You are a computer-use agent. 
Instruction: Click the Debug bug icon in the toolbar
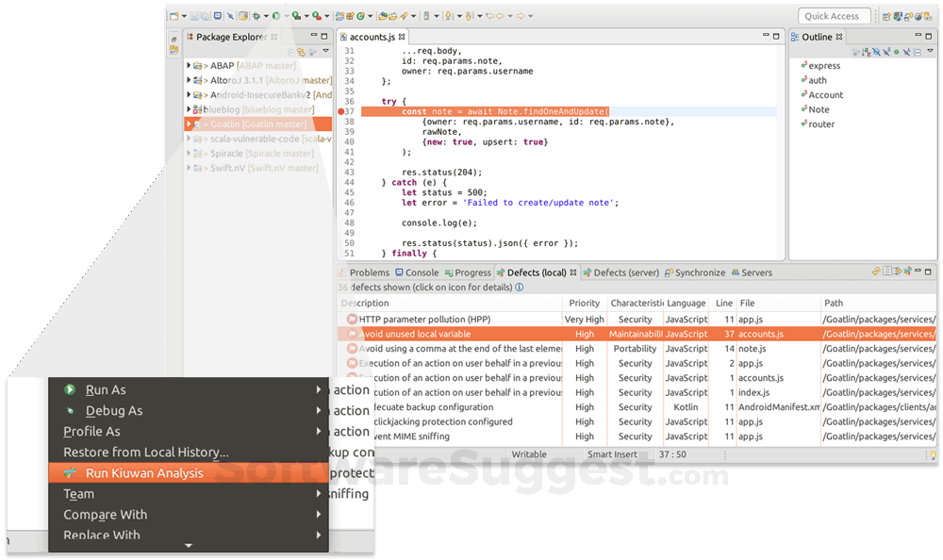point(256,16)
